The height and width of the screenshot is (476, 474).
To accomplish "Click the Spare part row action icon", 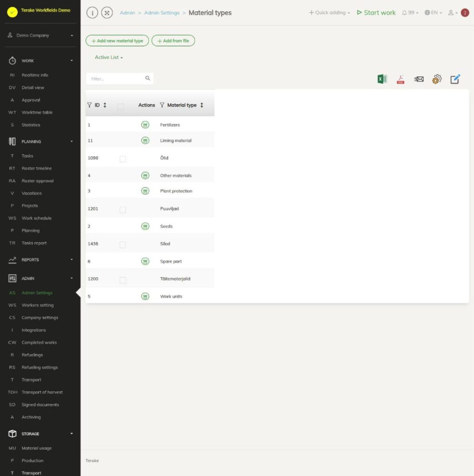I will pyautogui.click(x=145, y=261).
